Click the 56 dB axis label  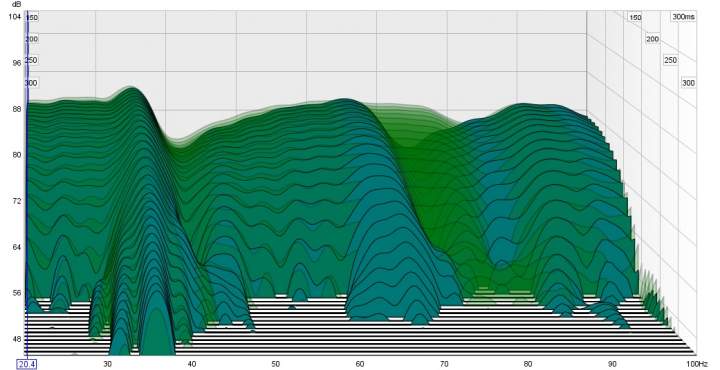(17, 293)
